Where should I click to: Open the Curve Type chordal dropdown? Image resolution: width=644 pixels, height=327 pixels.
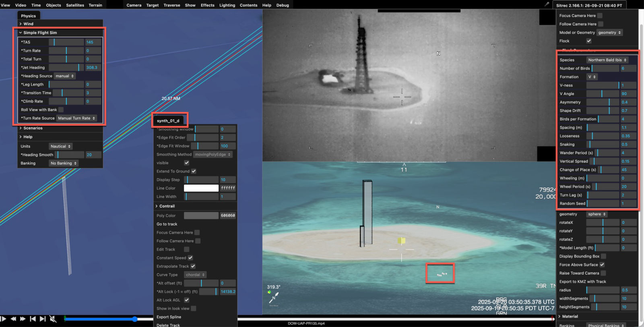tap(195, 275)
